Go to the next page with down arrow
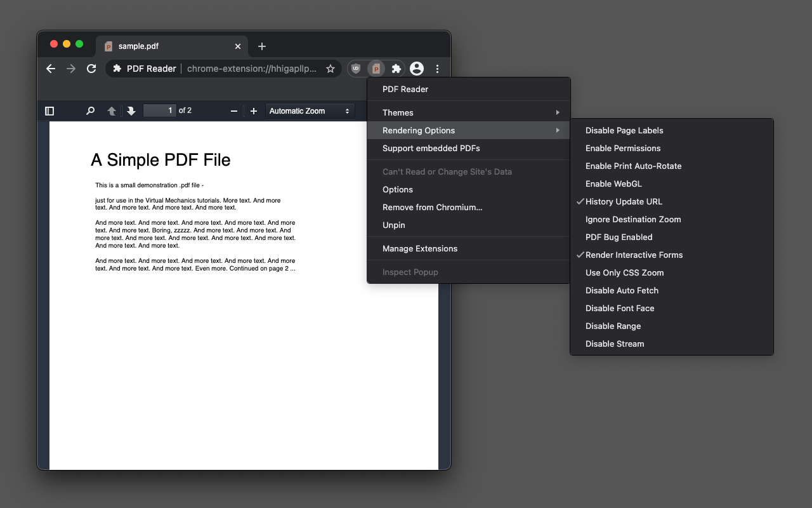Image resolution: width=812 pixels, height=508 pixels. coord(131,110)
